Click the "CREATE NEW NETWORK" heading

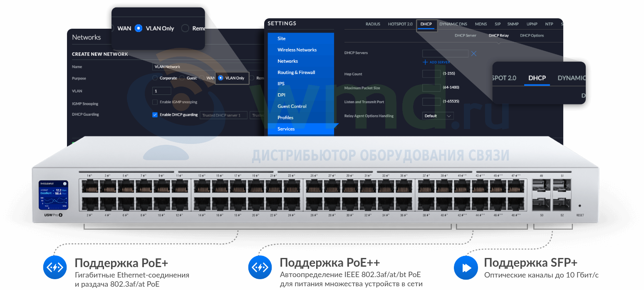pos(100,54)
